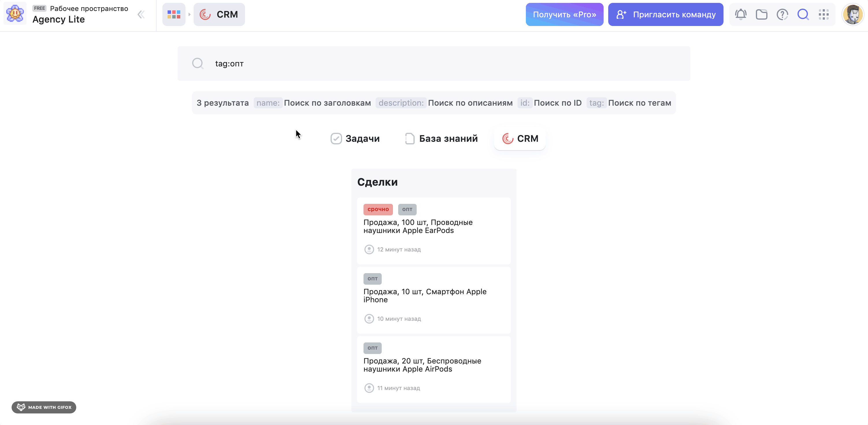Select the CRM results tab

pyautogui.click(x=520, y=138)
